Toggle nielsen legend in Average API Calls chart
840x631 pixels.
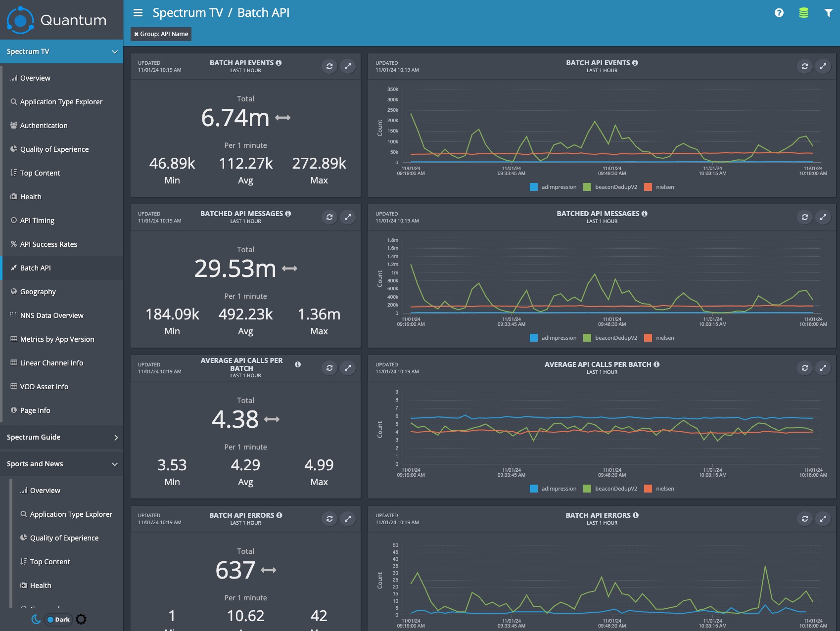[659, 489]
